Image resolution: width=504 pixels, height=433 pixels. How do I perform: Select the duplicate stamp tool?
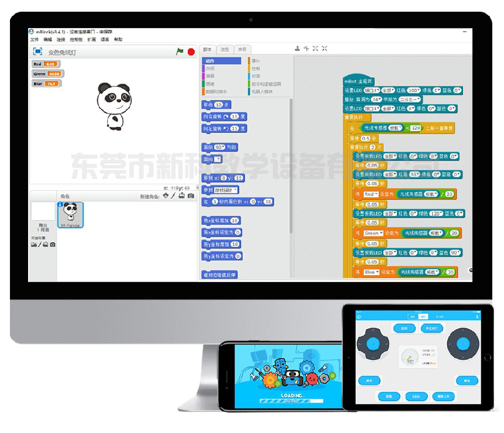[297, 49]
